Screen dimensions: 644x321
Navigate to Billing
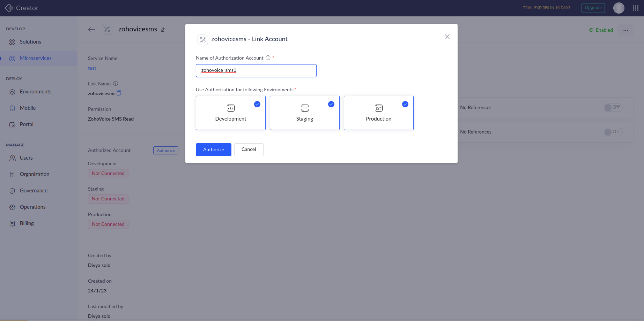pyautogui.click(x=27, y=223)
